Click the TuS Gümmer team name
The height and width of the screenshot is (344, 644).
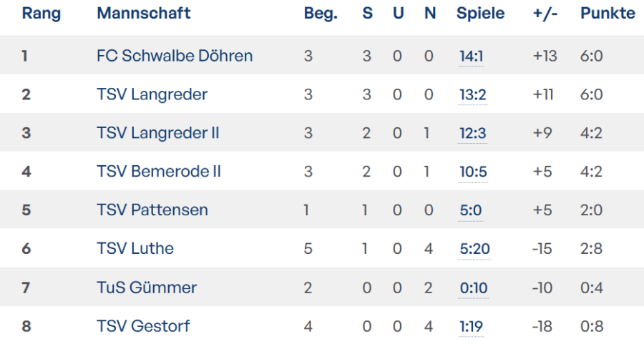pyautogui.click(x=147, y=288)
